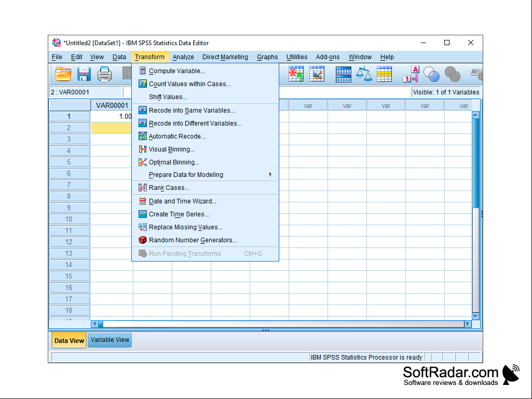
Task: Open the Direct Marketing menu
Action: pos(225,57)
